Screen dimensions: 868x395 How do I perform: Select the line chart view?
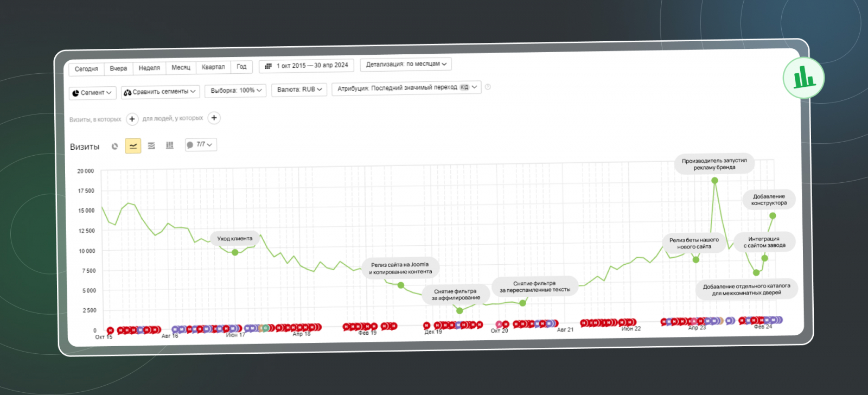click(x=133, y=146)
